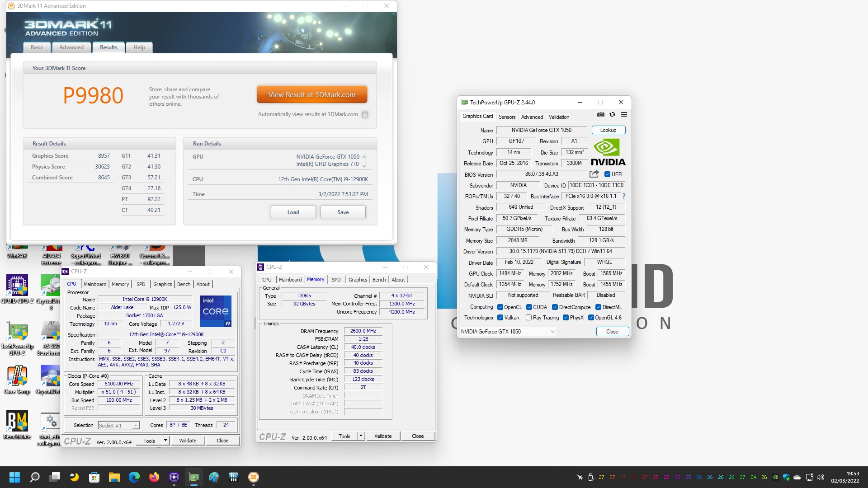Open the WinRAR desktop shortcut
The width and height of the screenshot is (868, 488).
click(17, 253)
